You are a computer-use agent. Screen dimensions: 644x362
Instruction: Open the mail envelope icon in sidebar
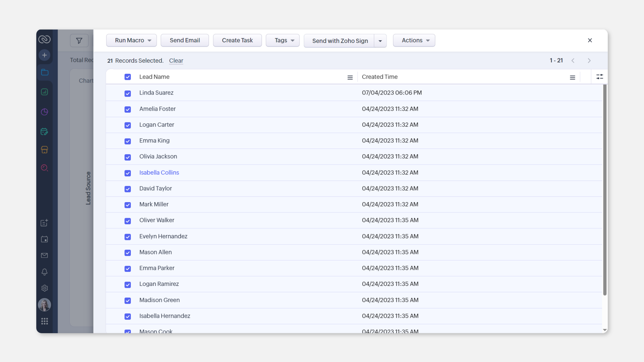tap(44, 255)
